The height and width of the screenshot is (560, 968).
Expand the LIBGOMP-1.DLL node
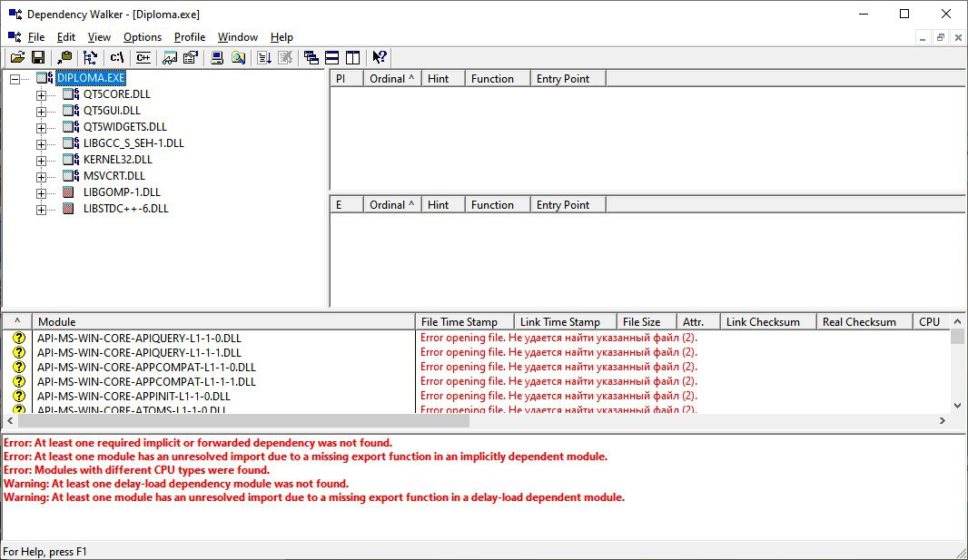point(41,193)
